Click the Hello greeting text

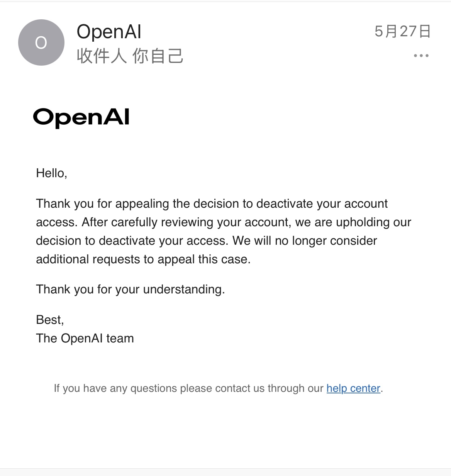tap(51, 173)
